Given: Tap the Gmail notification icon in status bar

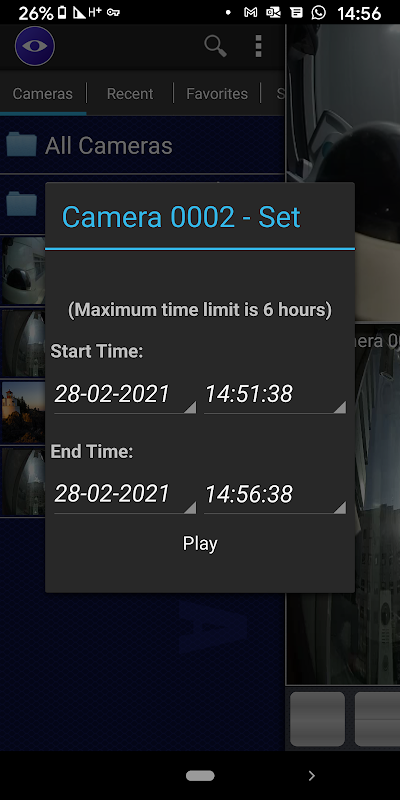Looking at the screenshot, I should tap(250, 12).
